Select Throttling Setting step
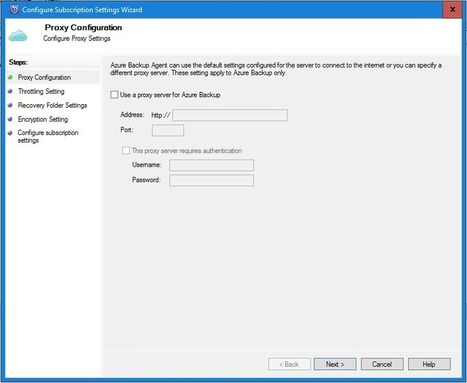The image size is (467, 383). [41, 91]
